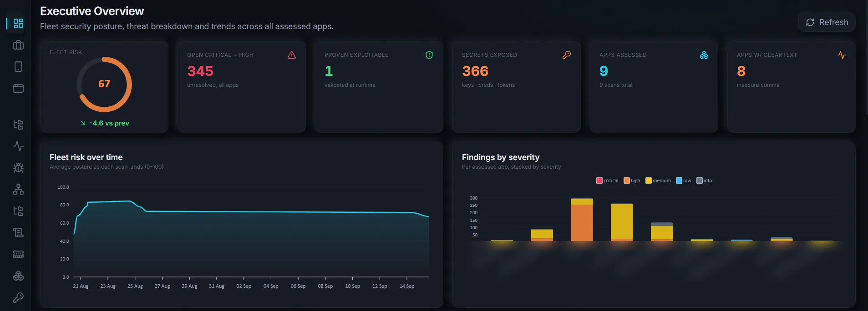Click cubes icon on Apps Assessed card

tap(704, 55)
